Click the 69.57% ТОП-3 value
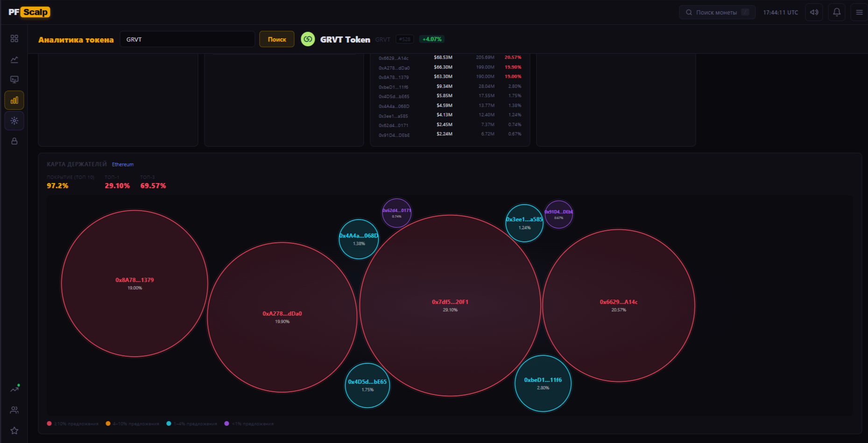Image resolution: width=868 pixels, height=443 pixels. (x=153, y=186)
